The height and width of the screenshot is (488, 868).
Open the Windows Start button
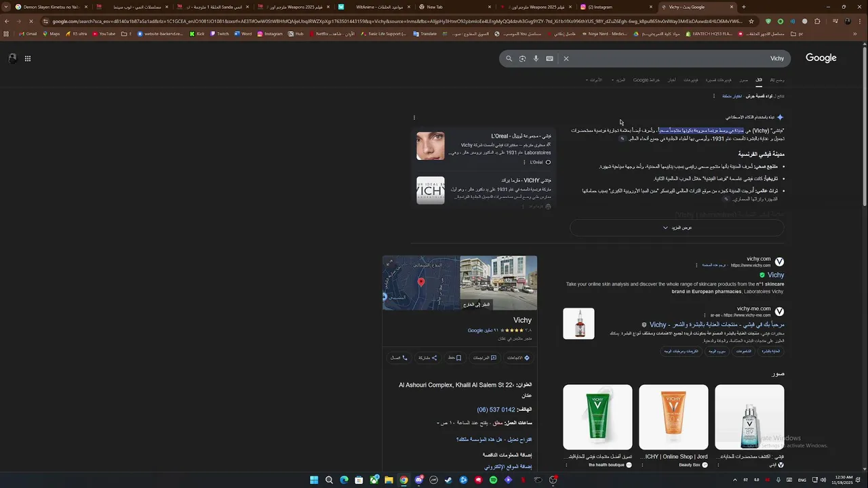(x=314, y=480)
